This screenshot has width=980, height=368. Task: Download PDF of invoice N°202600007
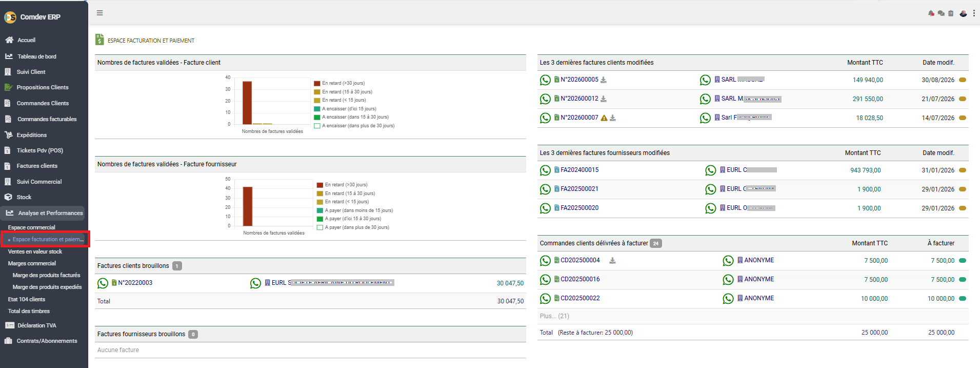pos(613,118)
